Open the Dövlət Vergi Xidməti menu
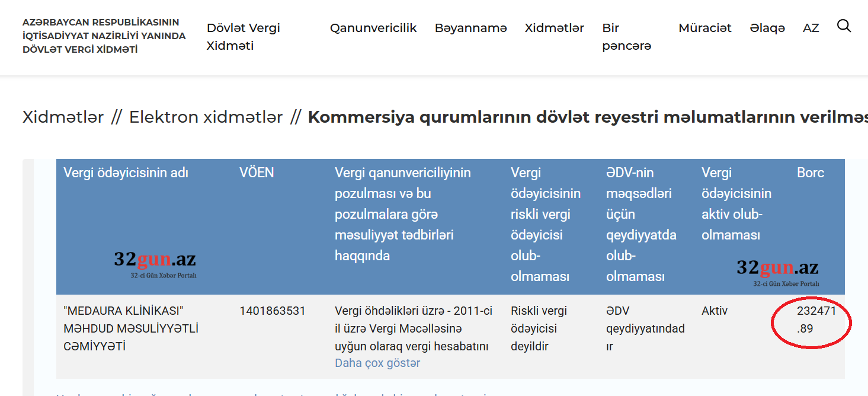 click(243, 37)
